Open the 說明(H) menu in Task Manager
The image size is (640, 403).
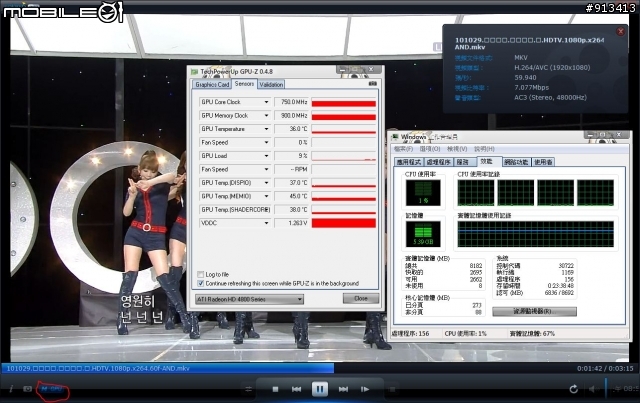click(x=484, y=149)
